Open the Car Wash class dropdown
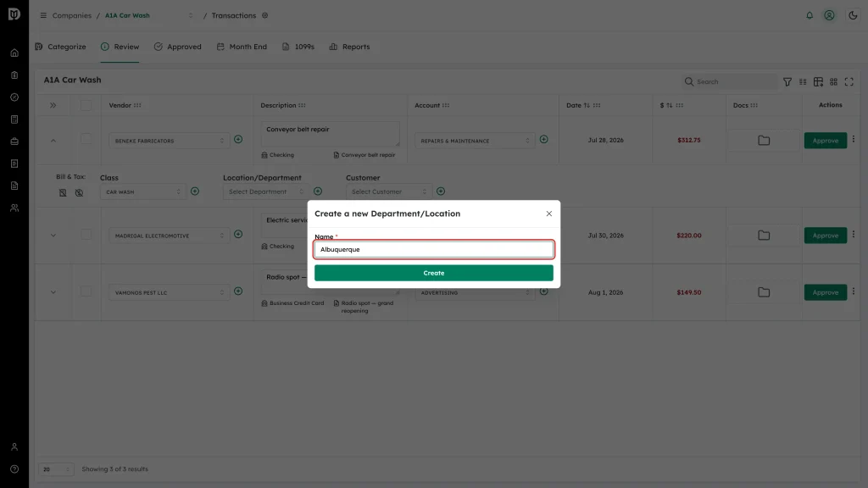This screenshot has height=488, width=868. [142, 192]
